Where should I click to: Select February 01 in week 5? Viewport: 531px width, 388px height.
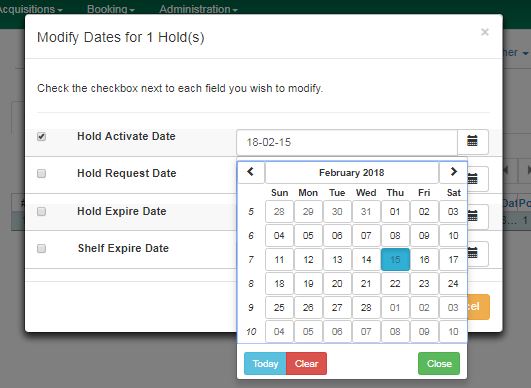tap(395, 212)
